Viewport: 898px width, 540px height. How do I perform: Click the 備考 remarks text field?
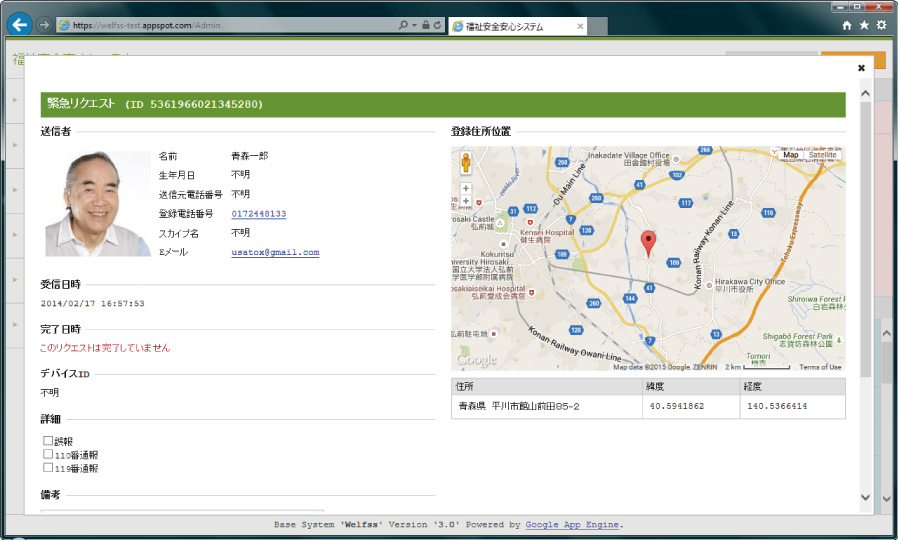(182, 511)
